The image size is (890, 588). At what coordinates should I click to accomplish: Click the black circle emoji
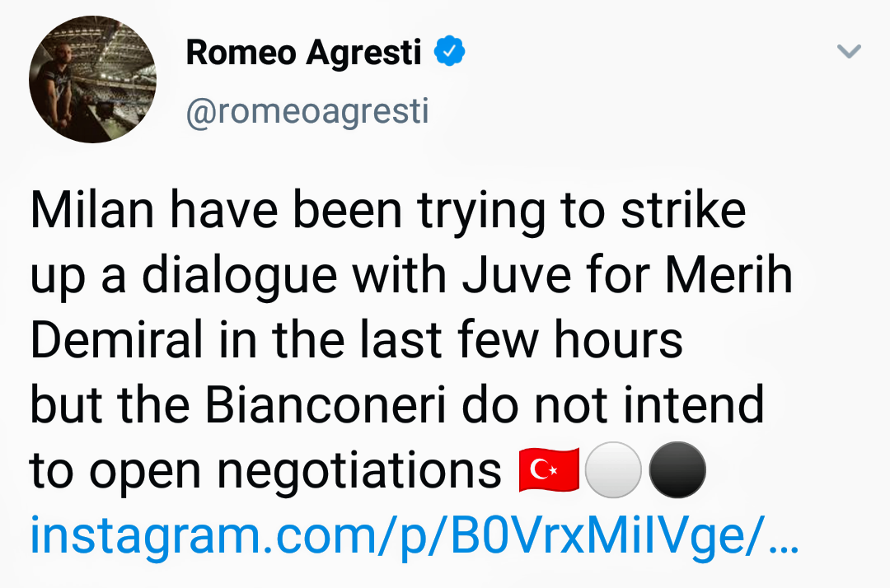677,470
